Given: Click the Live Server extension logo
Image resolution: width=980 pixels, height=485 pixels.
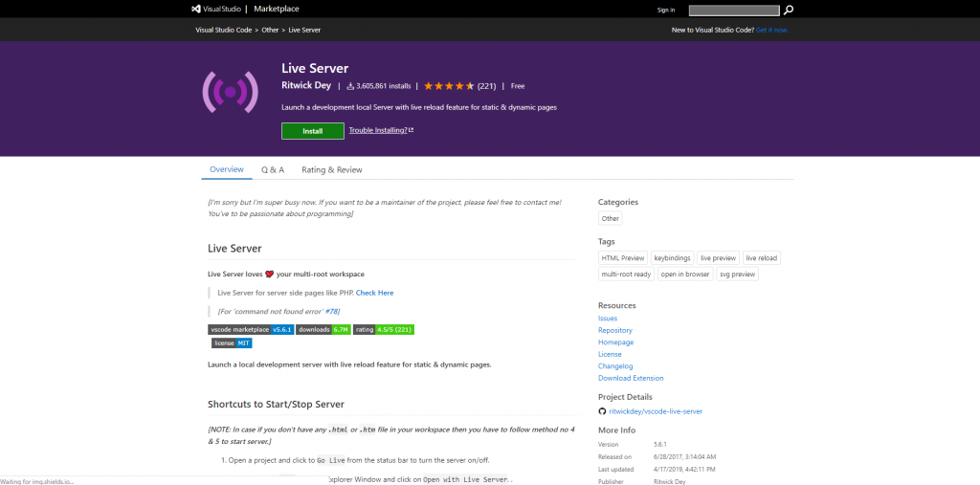Looking at the screenshot, I should (230, 93).
